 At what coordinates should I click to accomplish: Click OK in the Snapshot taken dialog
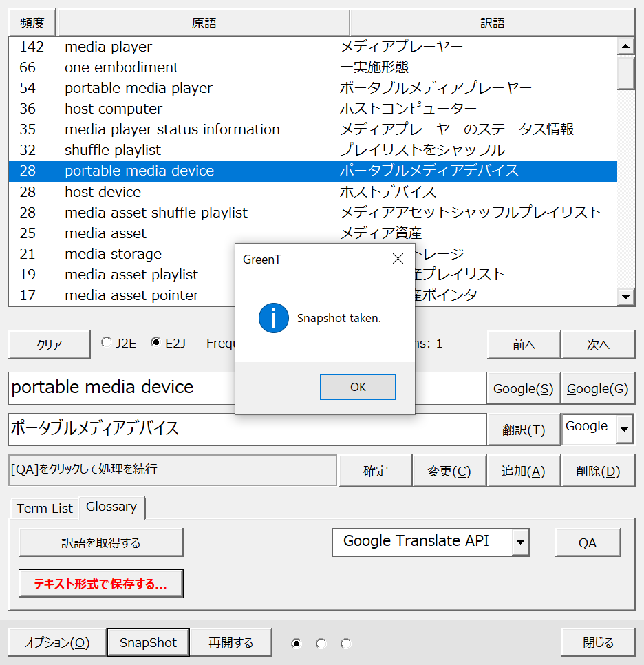[358, 387]
